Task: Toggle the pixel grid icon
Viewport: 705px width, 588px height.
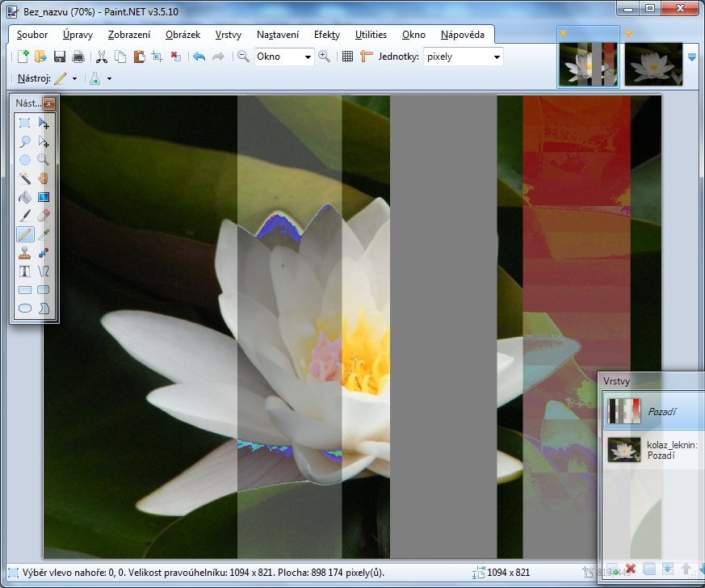Action: tap(347, 57)
